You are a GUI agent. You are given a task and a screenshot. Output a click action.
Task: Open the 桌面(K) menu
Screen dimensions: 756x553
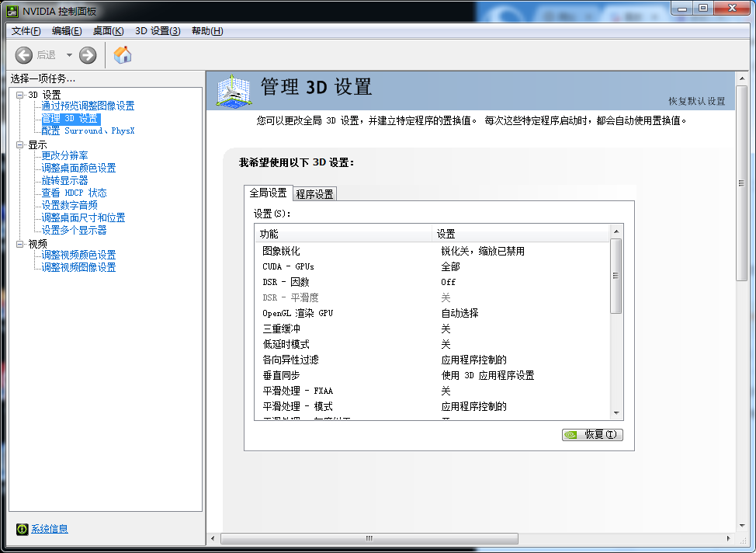point(109,31)
